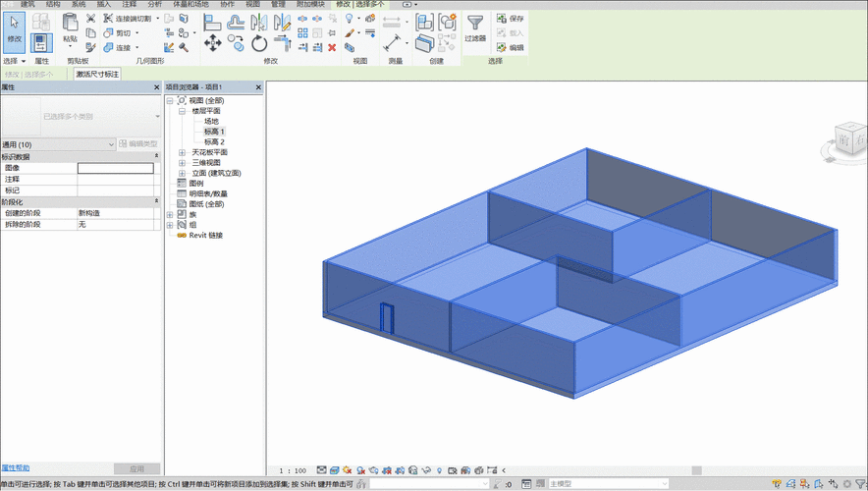The height and width of the screenshot is (491, 868).
Task: Click the Properties (属性) ribbon icon
Action: pos(42,42)
